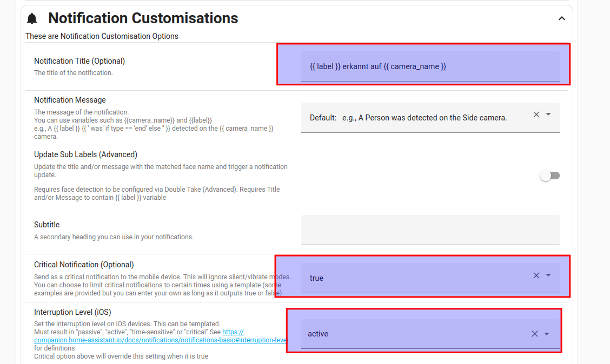Screen dimensions: 610x364
Task: Click the Notification Message default text box
Action: (416, 118)
